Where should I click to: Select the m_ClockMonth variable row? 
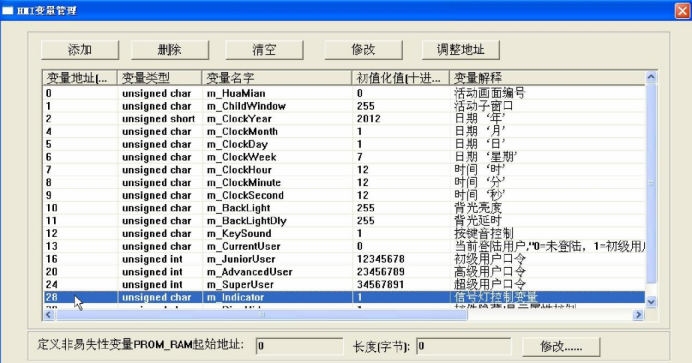[344, 132]
